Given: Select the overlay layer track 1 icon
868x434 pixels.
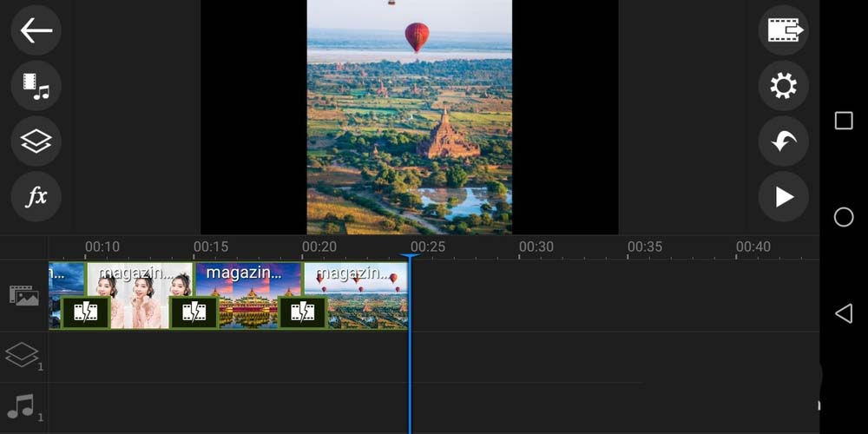Looking at the screenshot, I should click(23, 355).
